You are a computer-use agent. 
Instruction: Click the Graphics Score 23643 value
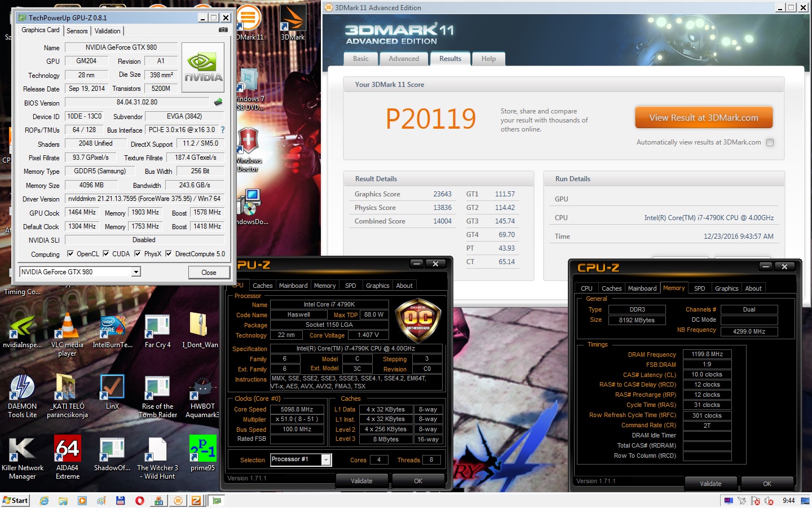(442, 194)
